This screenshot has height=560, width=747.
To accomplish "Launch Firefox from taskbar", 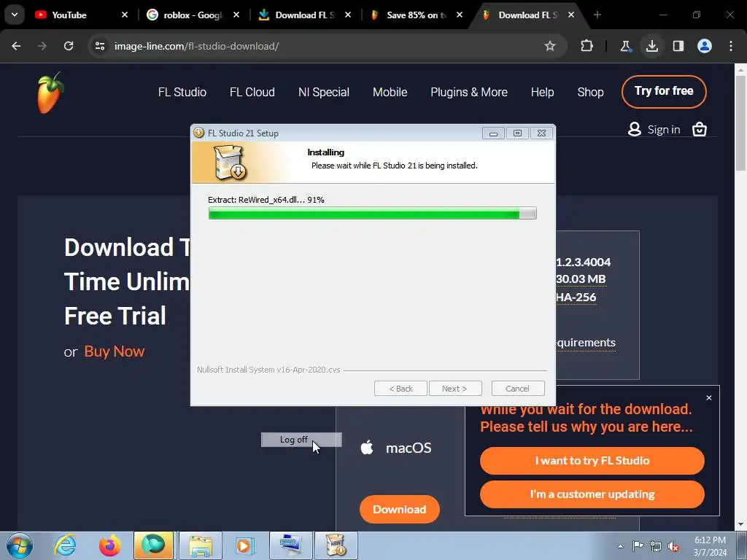I will point(109,545).
